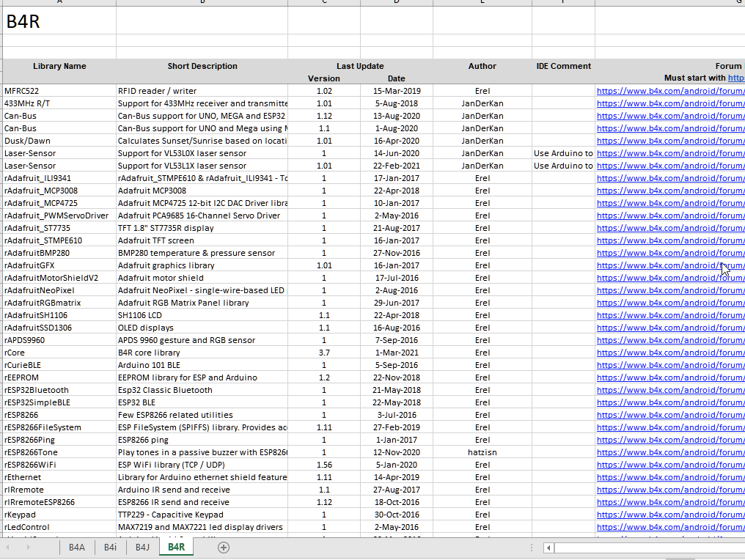The image size is (745, 560).
Task: Select the IDE Comment header cell
Action: [563, 66]
